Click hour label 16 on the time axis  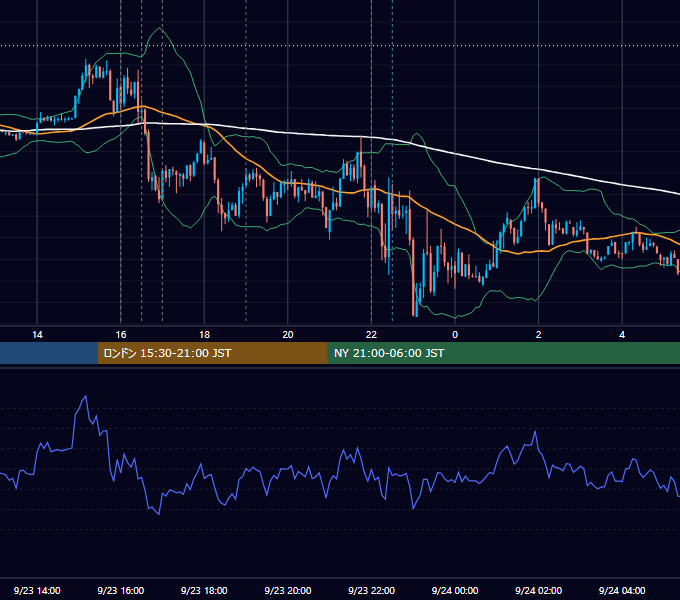(121, 335)
